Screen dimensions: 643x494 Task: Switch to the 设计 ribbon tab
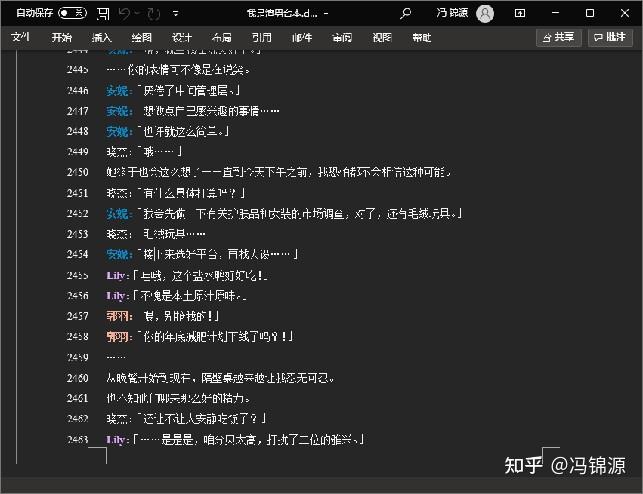point(182,38)
